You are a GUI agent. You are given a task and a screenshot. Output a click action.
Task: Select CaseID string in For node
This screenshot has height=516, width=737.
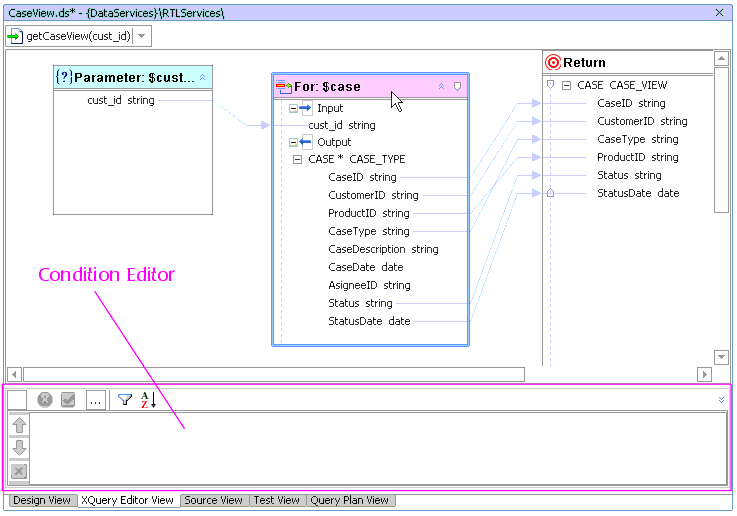click(x=362, y=177)
